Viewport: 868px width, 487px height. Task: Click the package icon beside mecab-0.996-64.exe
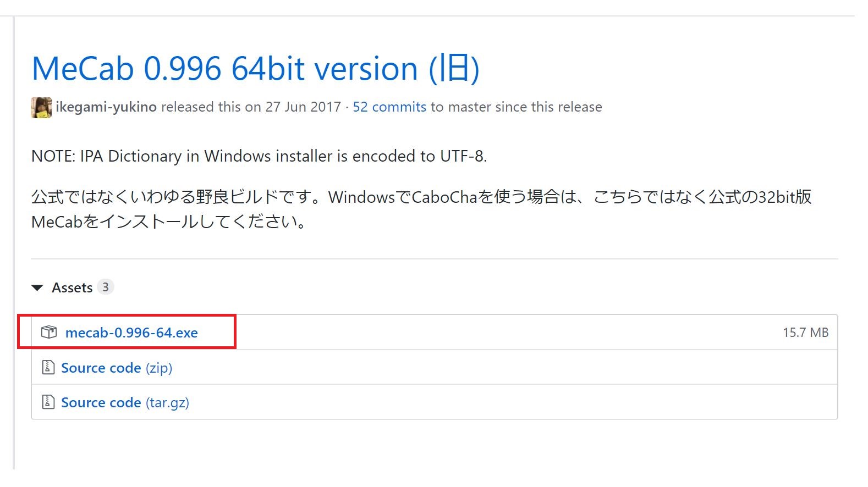pyautogui.click(x=50, y=332)
